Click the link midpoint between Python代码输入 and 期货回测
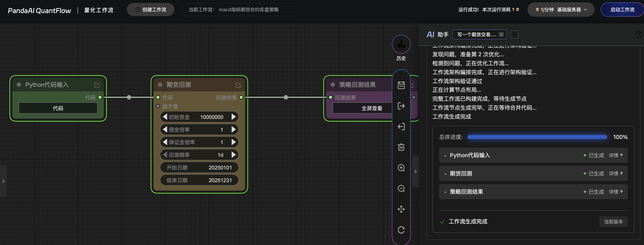 point(129,97)
